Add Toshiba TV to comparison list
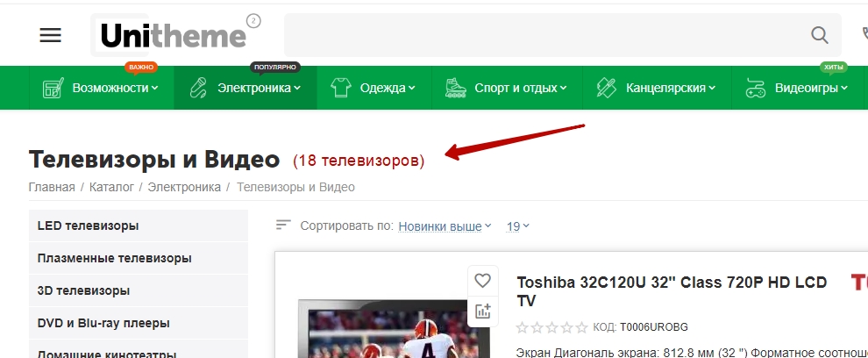 point(482,311)
